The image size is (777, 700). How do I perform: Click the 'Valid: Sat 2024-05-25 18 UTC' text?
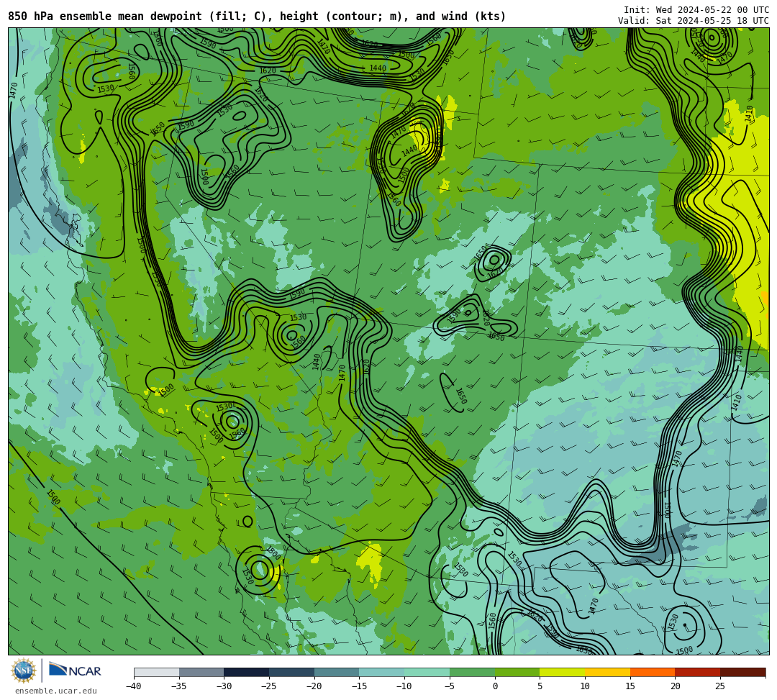(x=694, y=21)
